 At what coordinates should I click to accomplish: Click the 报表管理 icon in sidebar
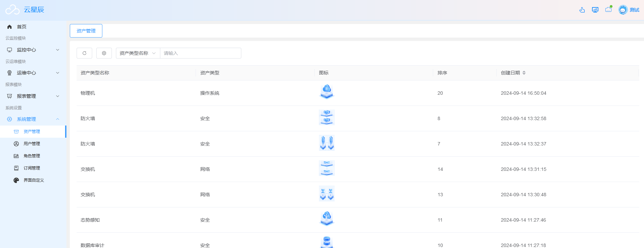click(9, 96)
